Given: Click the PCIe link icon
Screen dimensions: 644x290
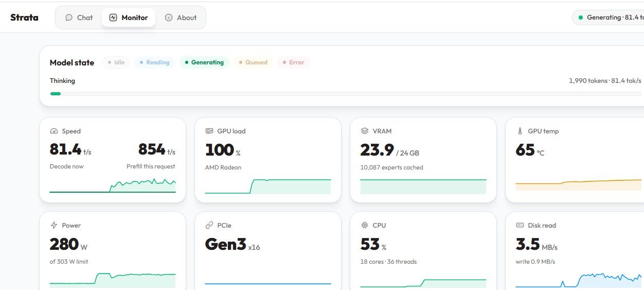Looking at the screenshot, I should pyautogui.click(x=209, y=226).
